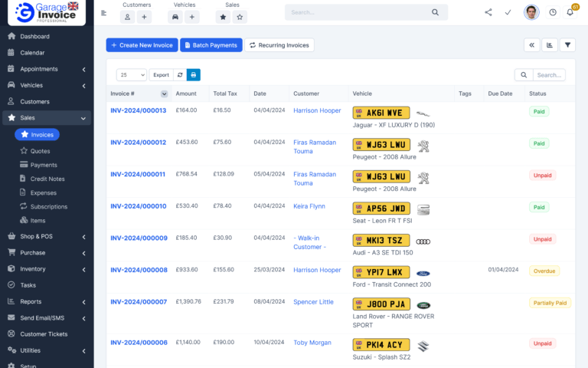
Task: Open the rows-per-page 25 dropdown
Action: tap(132, 75)
